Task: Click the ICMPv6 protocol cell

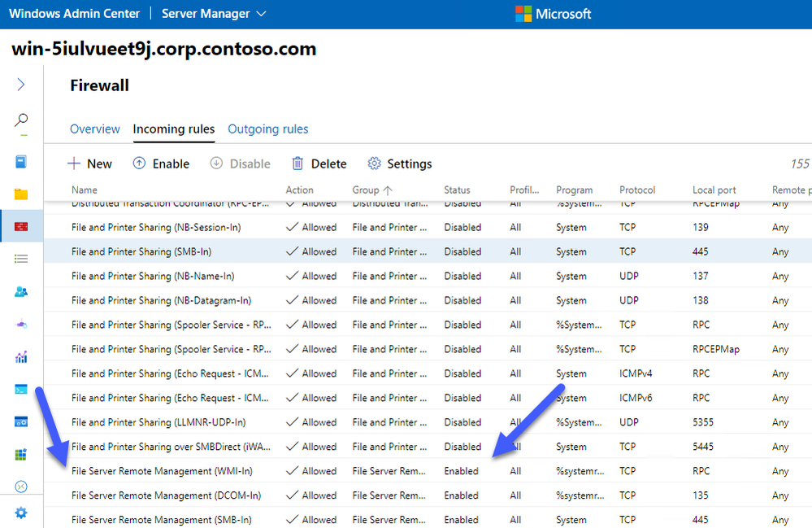Action: click(x=636, y=398)
